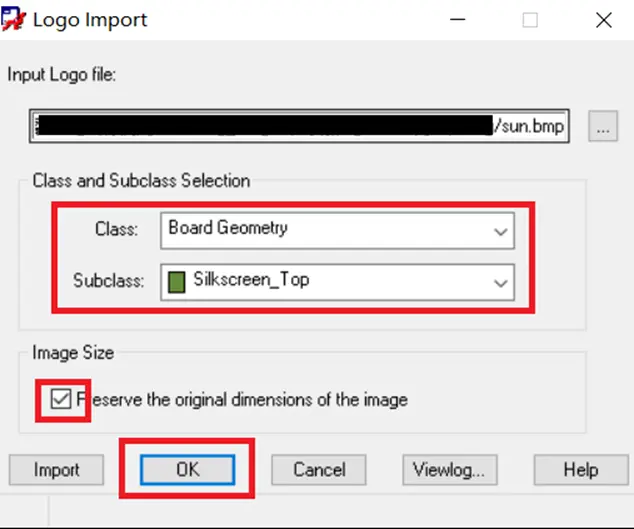Click the green Silkscreen_Top color swatch
Image resolution: width=634 pixels, height=529 pixels.
coord(177,282)
